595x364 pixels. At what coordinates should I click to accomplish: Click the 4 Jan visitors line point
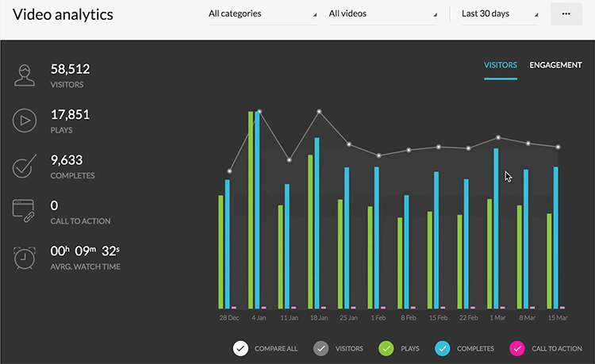(259, 112)
